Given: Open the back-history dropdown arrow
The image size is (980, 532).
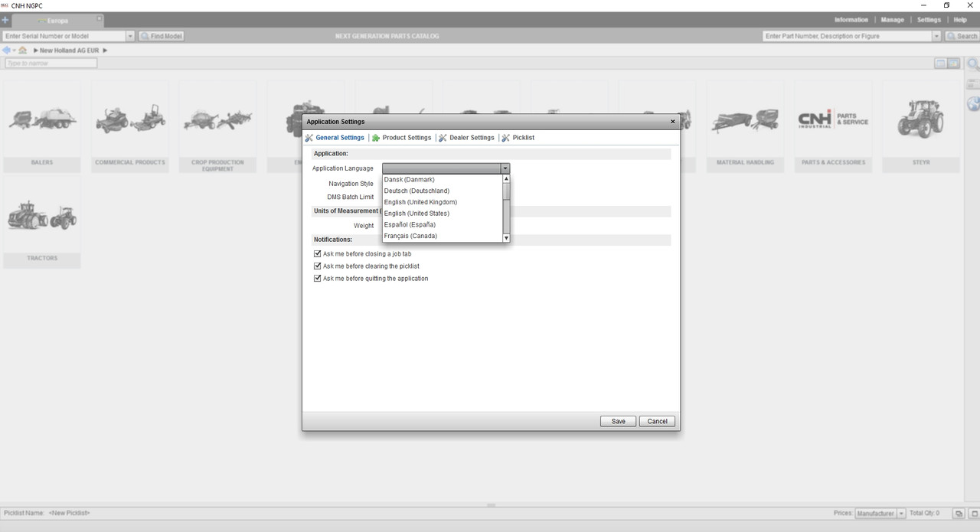Looking at the screenshot, I should click(x=14, y=51).
